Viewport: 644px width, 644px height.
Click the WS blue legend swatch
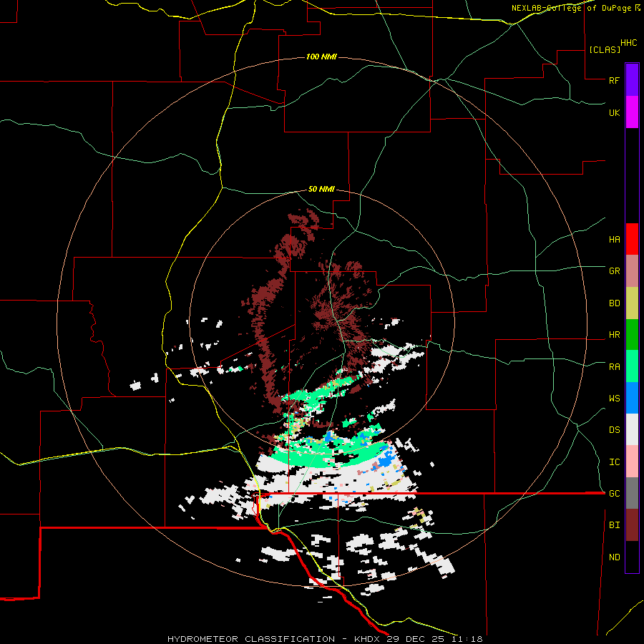tap(632, 398)
